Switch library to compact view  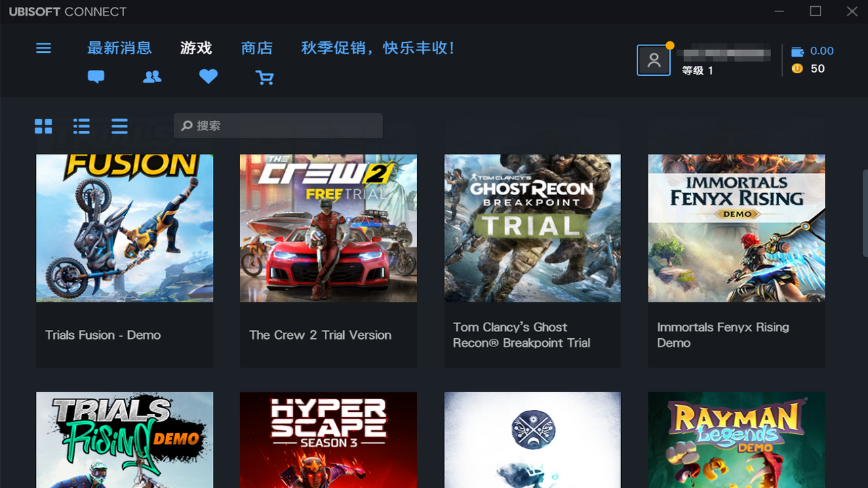click(119, 126)
